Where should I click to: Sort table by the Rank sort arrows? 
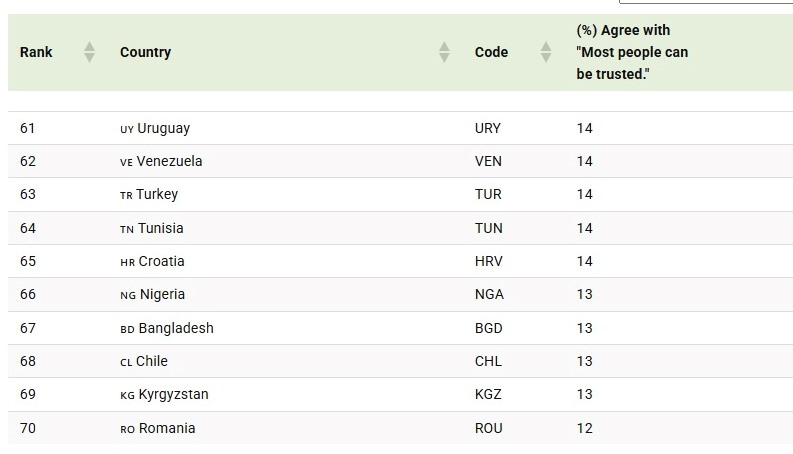[x=90, y=52]
